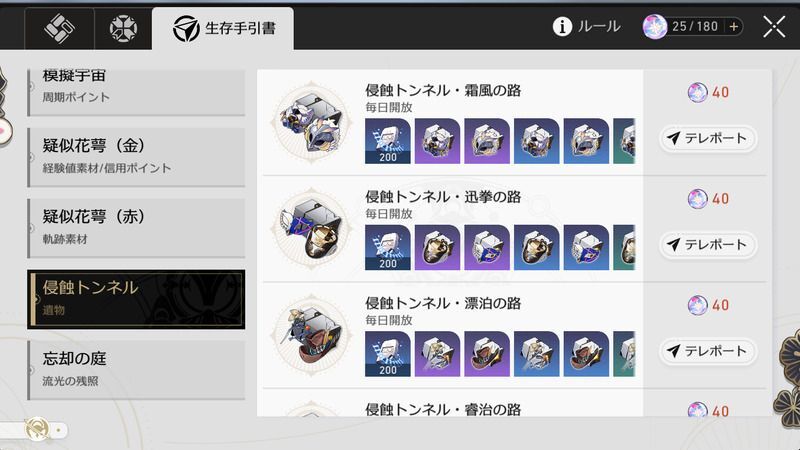Image resolution: width=800 pixels, height=450 pixels.
Task: Click the 霜風の路 relic set emblem
Action: tap(312, 122)
